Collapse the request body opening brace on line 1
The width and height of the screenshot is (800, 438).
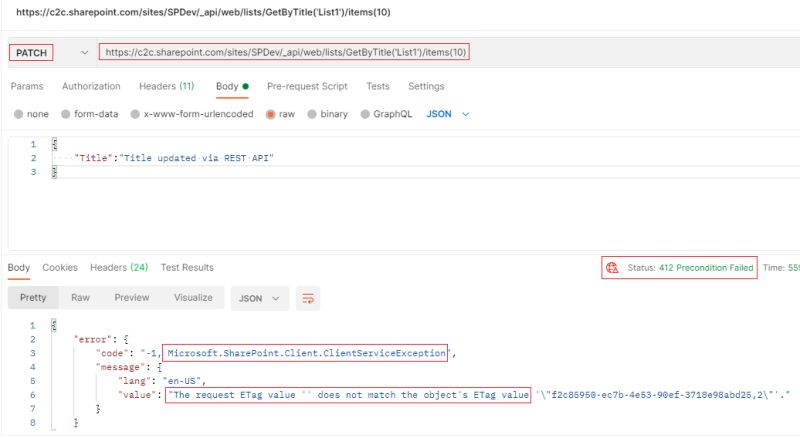(55, 144)
